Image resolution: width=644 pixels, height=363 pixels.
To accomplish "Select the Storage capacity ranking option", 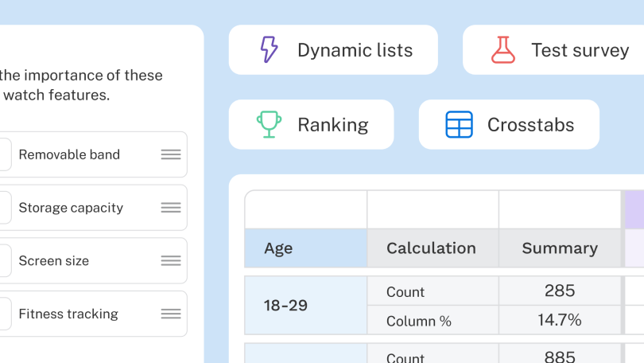I will tap(94, 208).
